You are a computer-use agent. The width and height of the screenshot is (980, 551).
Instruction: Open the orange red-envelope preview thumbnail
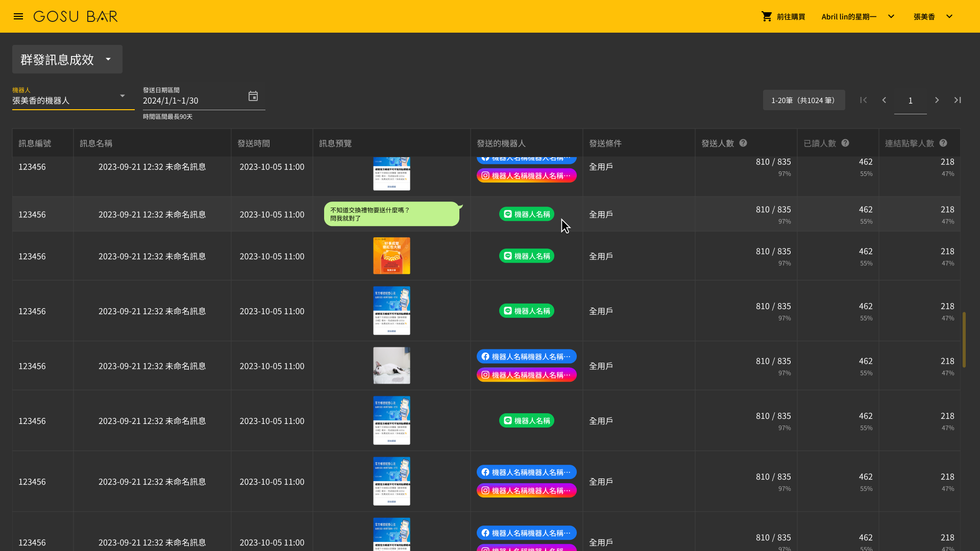tap(391, 256)
